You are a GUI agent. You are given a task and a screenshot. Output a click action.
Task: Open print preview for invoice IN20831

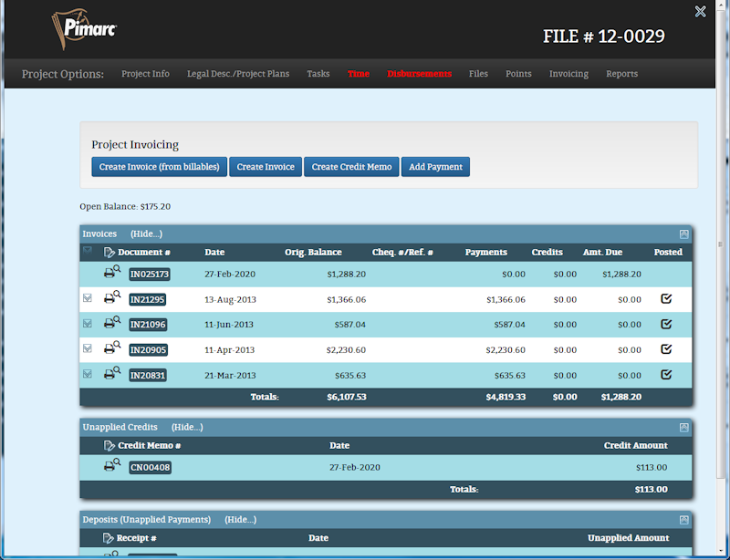[x=112, y=373]
